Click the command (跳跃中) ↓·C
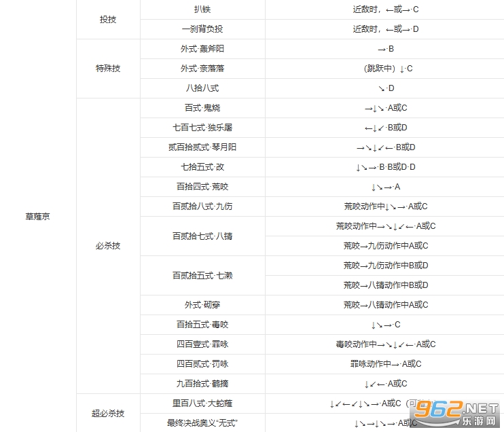The image size is (504, 432). [388, 68]
